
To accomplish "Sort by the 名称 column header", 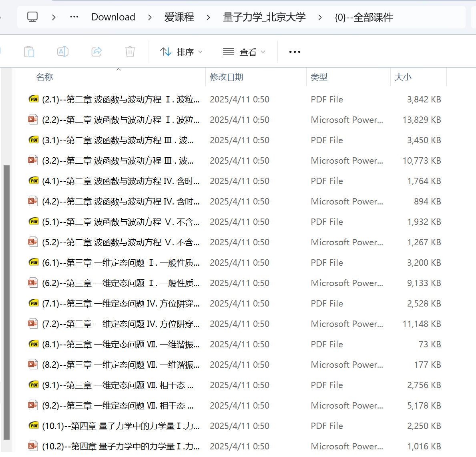I will coord(44,77).
